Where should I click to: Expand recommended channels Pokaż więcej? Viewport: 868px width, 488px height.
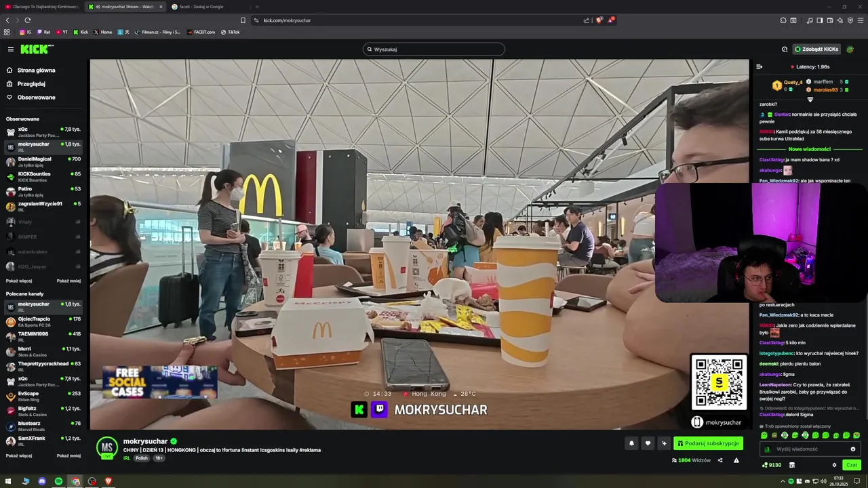[x=19, y=455]
